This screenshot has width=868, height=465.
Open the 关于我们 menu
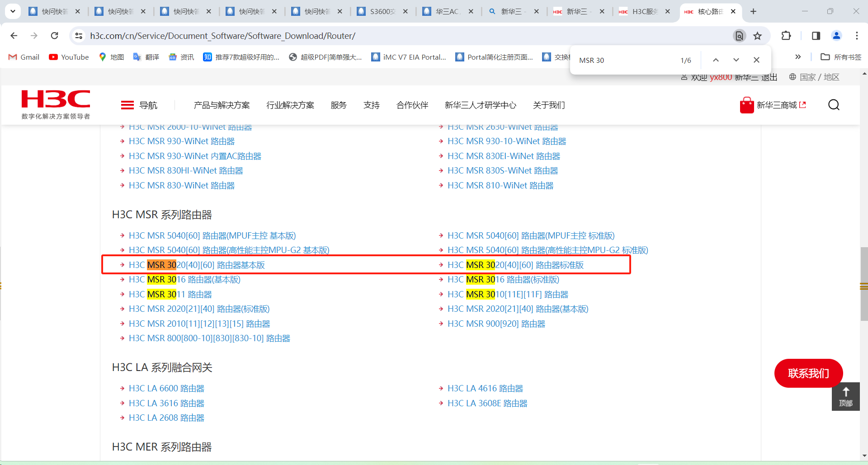549,105
